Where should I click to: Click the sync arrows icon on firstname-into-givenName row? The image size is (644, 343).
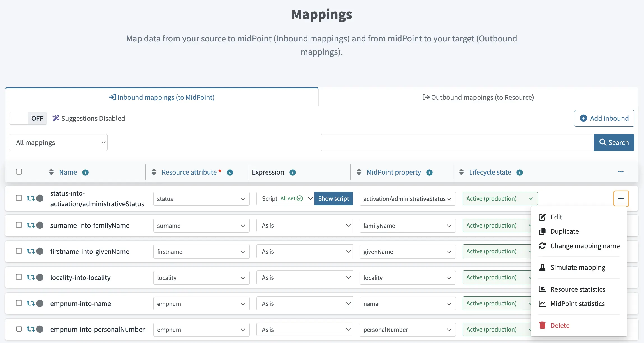coord(31,251)
